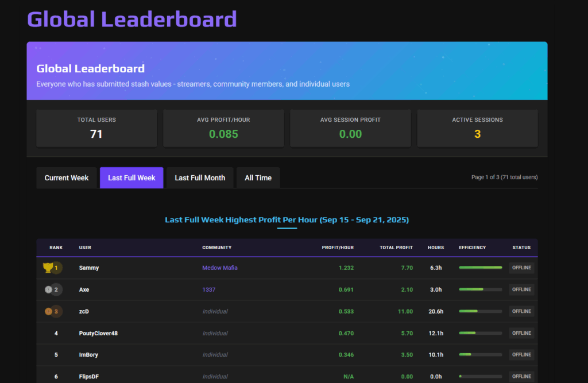Click the TOTAL USERS stat card
This screenshot has width=588, height=383.
point(96,127)
